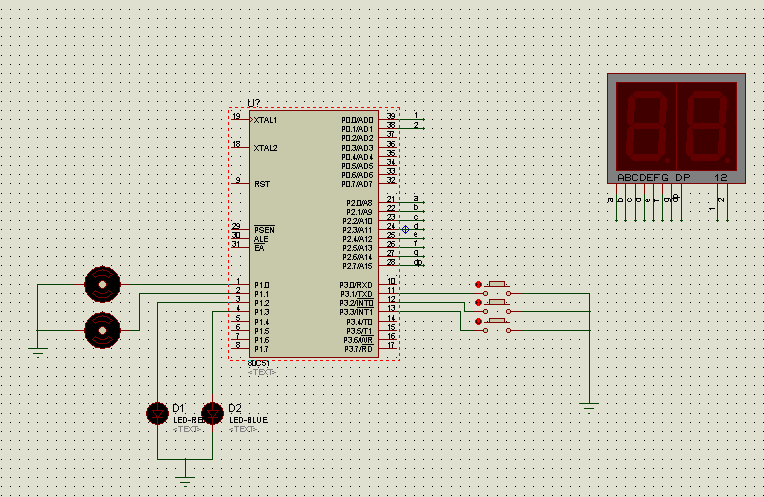764x497 pixels.
Task: Click the "dp" net label on pin 28
Action: click(x=418, y=262)
